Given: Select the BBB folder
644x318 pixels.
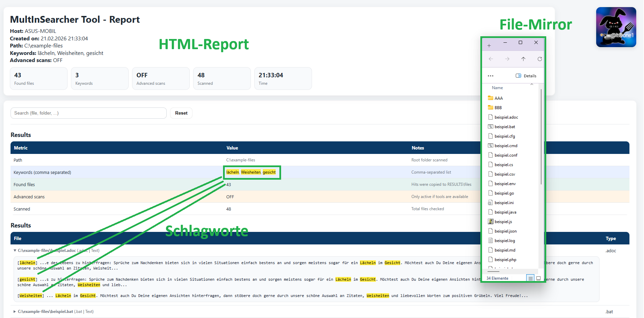Looking at the screenshot, I should click(x=498, y=107).
